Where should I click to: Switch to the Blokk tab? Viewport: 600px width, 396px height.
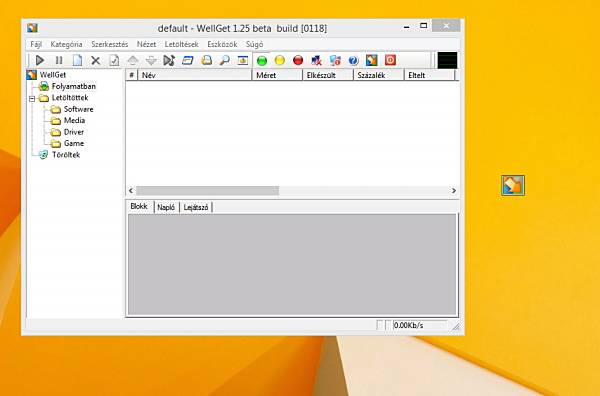coord(139,207)
